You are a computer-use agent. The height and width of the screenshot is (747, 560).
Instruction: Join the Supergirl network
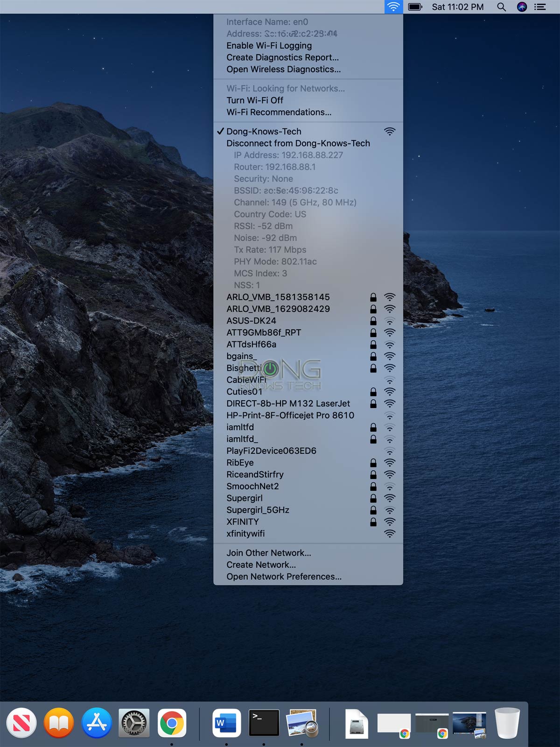308,498
